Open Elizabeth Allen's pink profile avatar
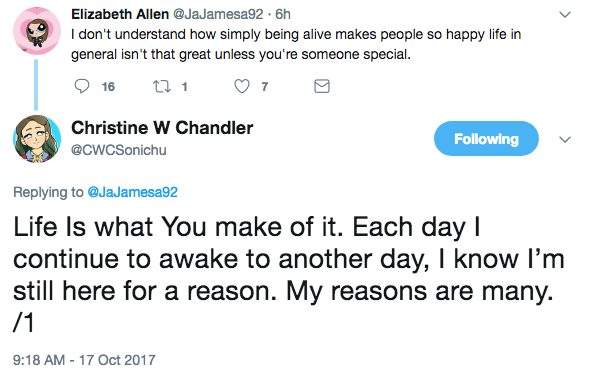 [x=37, y=31]
